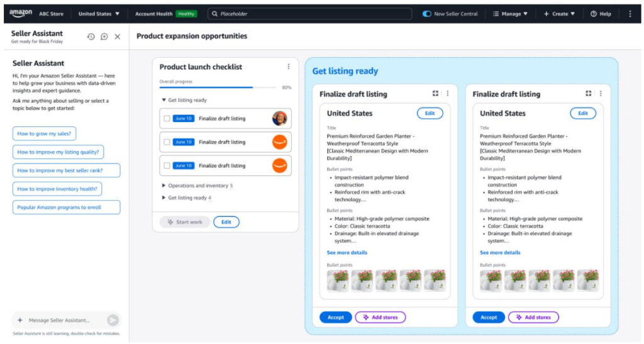Select first planter thumbnail in second listing
644x344 pixels.
click(x=491, y=280)
